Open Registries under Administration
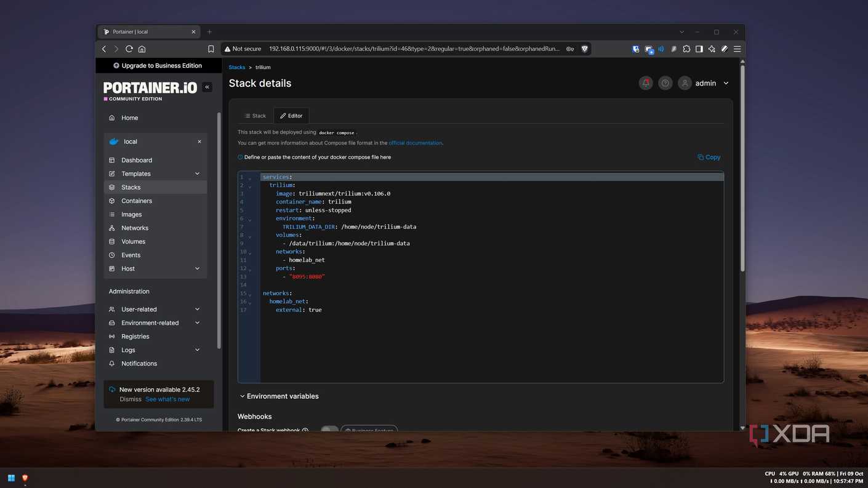The width and height of the screenshot is (868, 488). tap(155, 337)
